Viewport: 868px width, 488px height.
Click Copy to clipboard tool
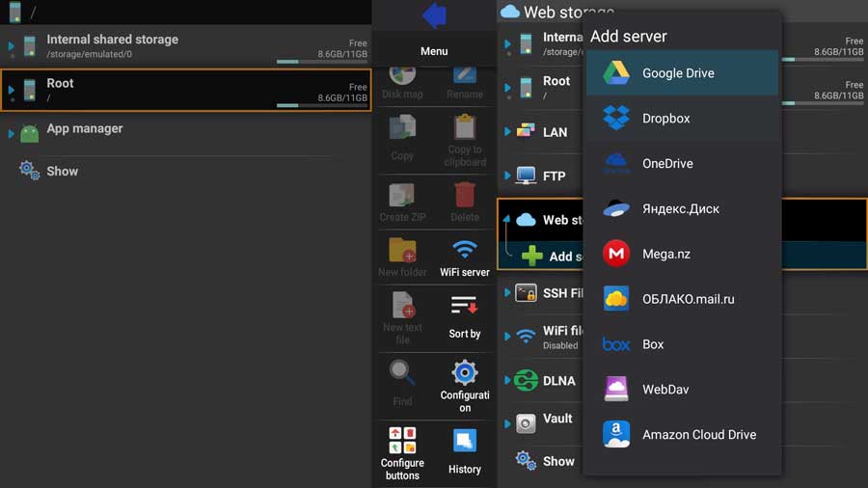tap(465, 141)
